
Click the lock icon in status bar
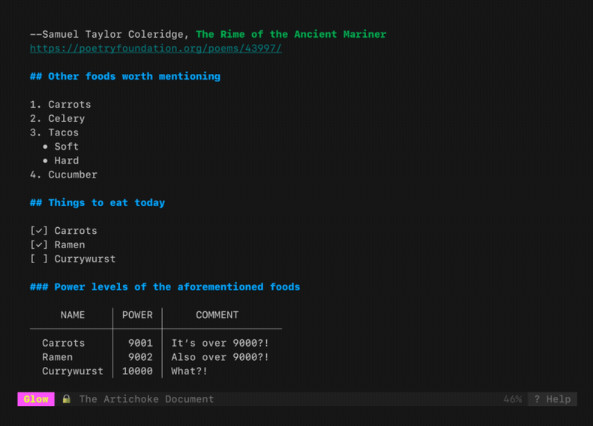pos(67,399)
